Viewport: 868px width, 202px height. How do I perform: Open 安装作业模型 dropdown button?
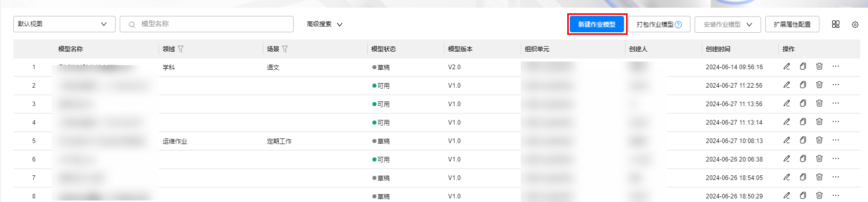728,24
